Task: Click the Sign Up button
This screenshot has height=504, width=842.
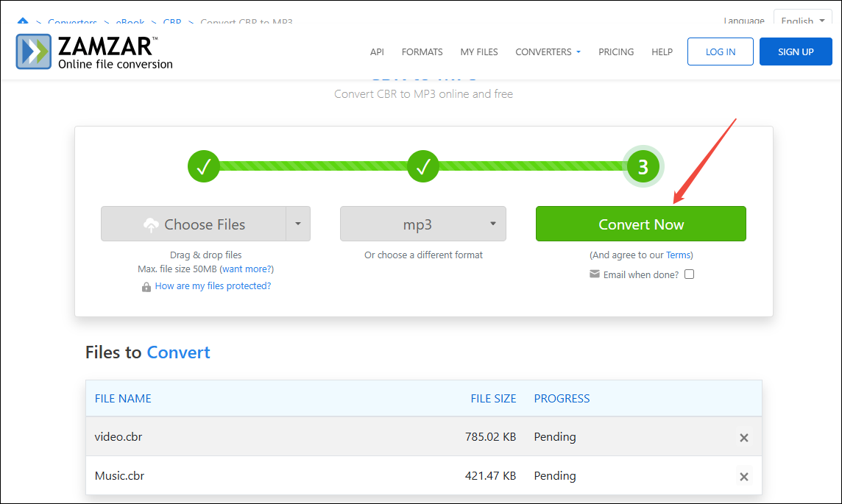Action: tap(796, 52)
